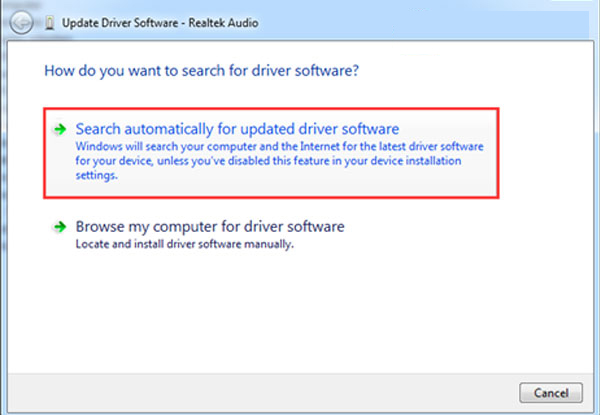The image size is (600, 415).
Task: Choose Search automatically for updated driver software
Action: point(237,129)
